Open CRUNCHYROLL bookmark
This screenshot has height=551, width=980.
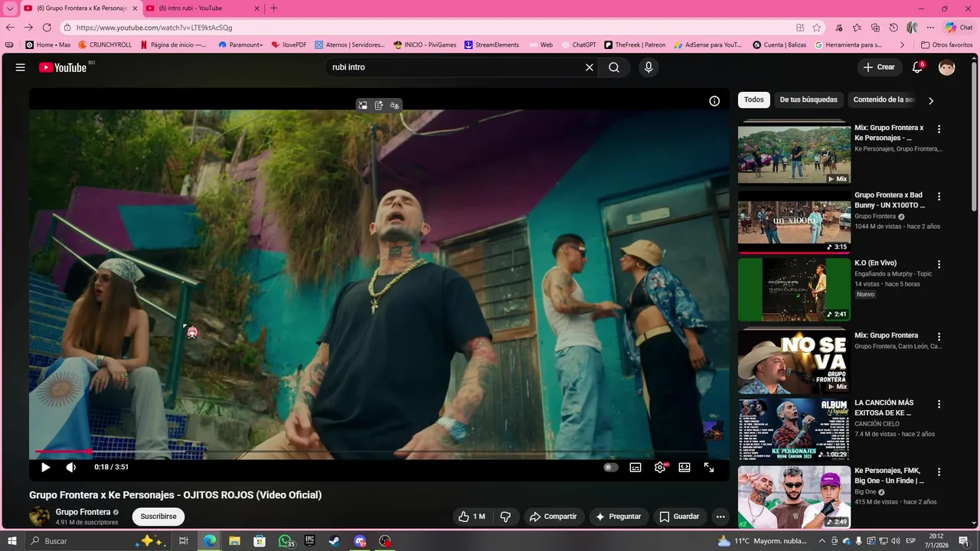coord(105,45)
